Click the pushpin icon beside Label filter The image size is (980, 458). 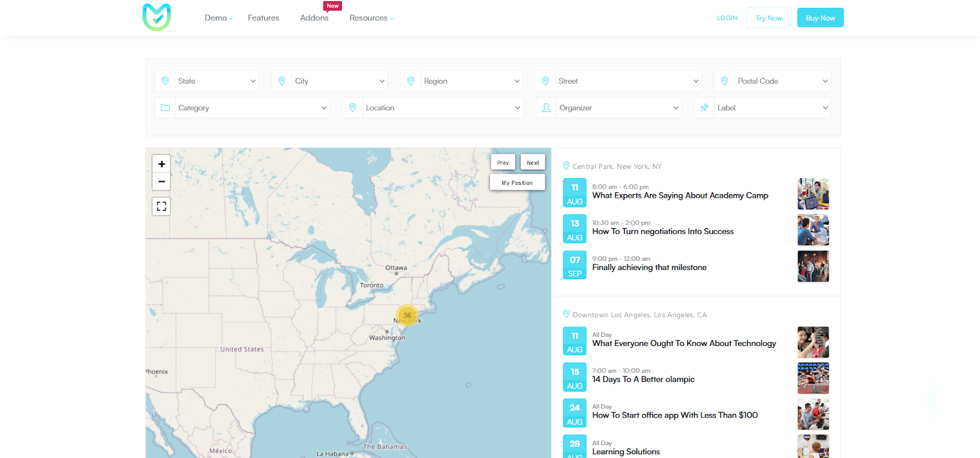click(704, 108)
